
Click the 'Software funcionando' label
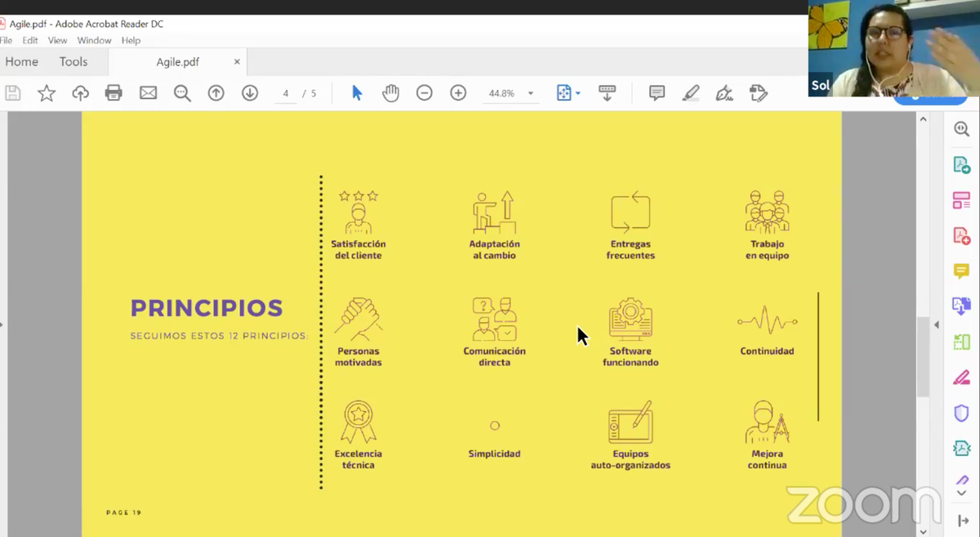[630, 357]
